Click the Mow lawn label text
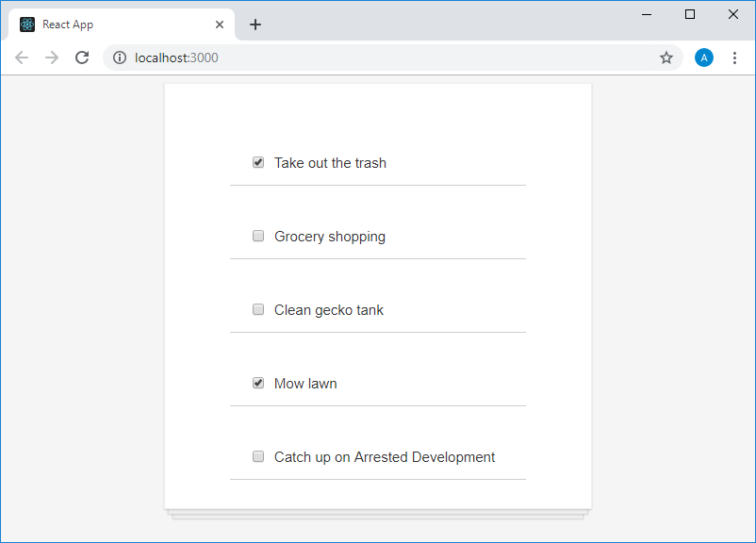This screenshot has height=543, width=756. coord(305,384)
